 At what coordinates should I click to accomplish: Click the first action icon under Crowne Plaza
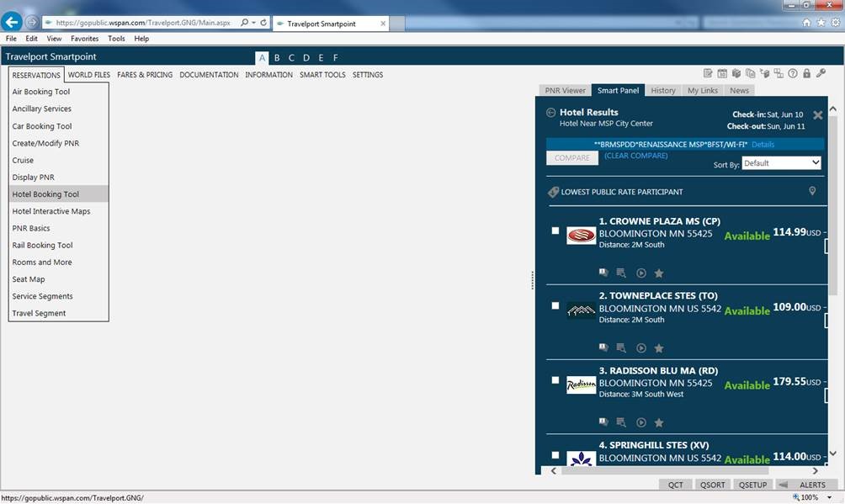603,273
